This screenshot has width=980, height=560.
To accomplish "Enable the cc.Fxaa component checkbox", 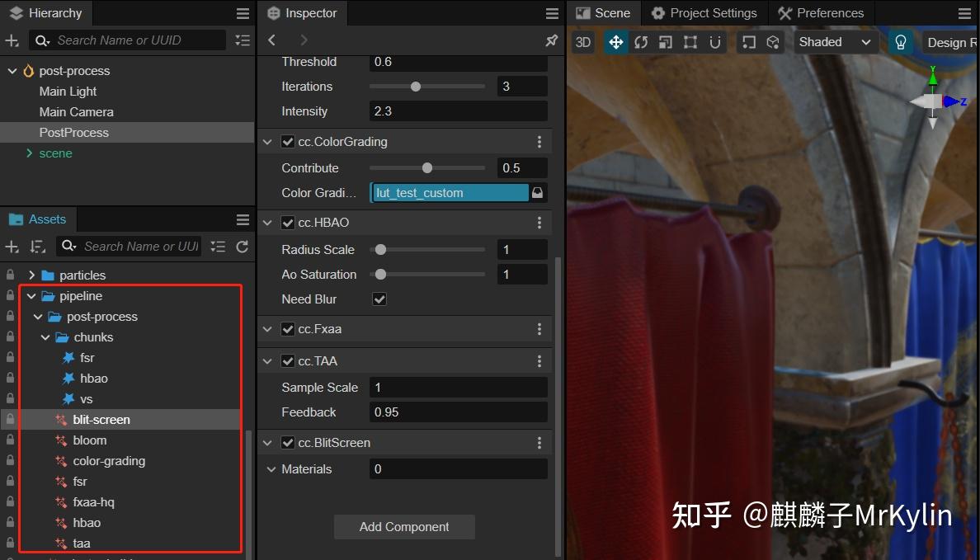I will pos(287,328).
